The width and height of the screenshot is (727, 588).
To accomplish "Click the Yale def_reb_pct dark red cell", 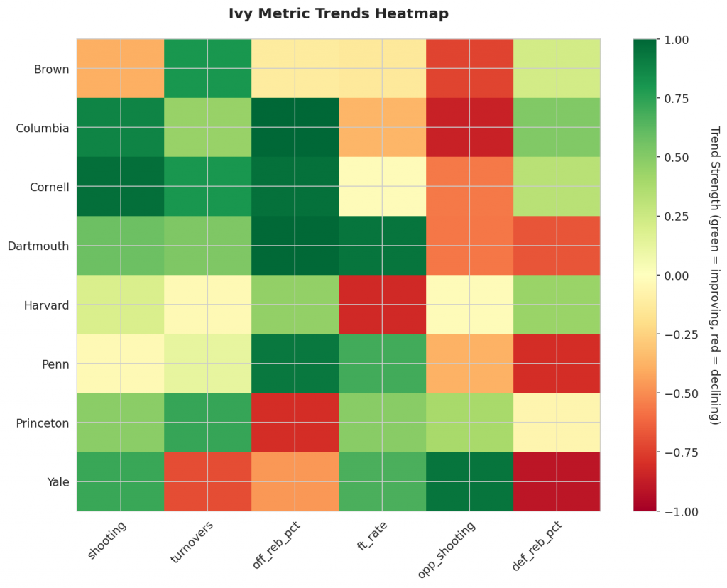I will (557, 481).
